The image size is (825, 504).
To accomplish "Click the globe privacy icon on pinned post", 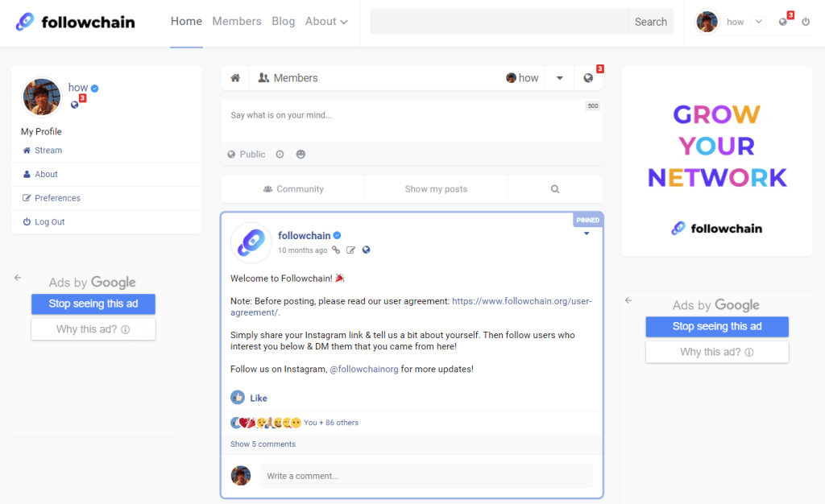I will coord(367,250).
